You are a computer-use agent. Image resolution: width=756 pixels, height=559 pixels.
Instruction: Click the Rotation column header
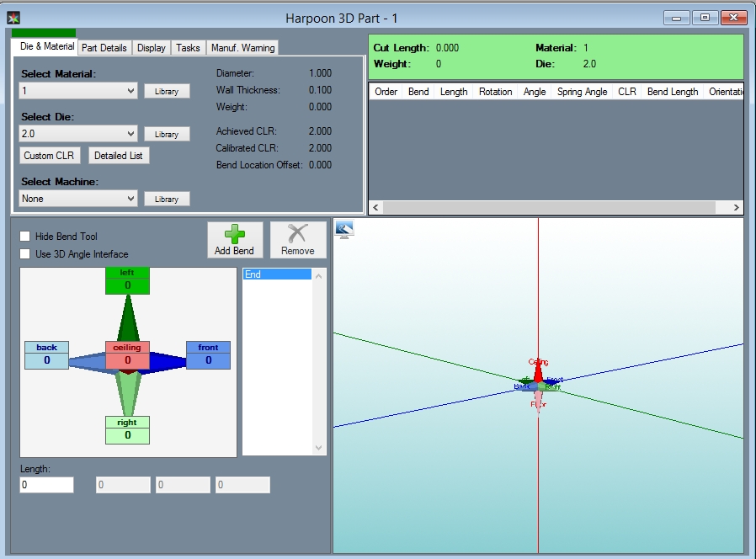tap(496, 92)
